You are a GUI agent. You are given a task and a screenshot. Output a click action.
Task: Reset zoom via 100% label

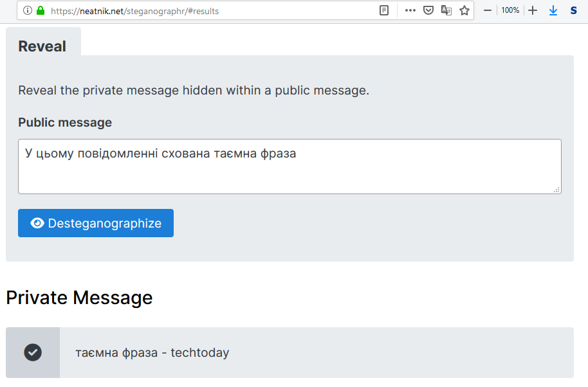tap(510, 11)
